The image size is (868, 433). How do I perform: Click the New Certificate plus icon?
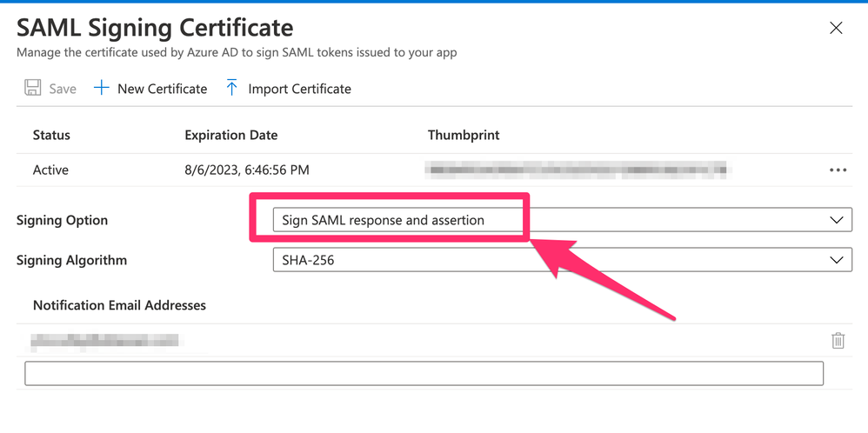(x=101, y=88)
